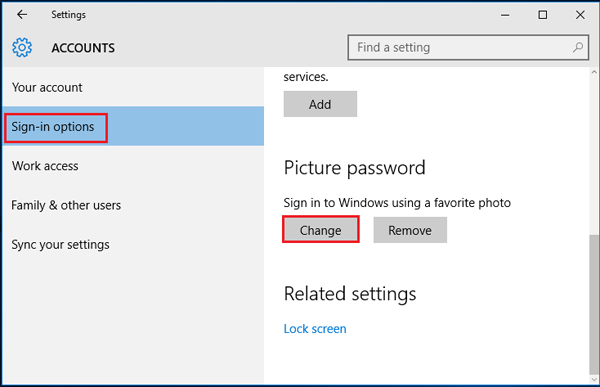The height and width of the screenshot is (387, 600).
Task: Click the Add button
Action: pos(320,104)
